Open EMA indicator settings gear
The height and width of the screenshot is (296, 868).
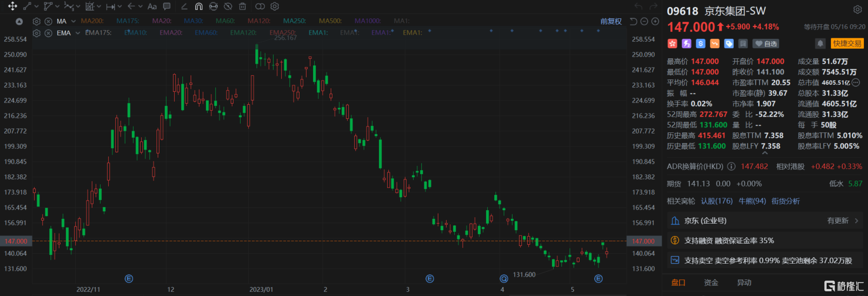[36, 33]
